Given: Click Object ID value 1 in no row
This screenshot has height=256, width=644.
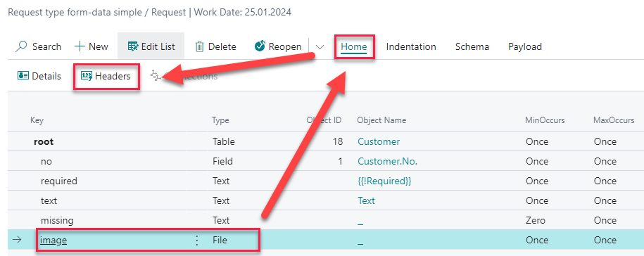Looking at the screenshot, I should tap(340, 161).
